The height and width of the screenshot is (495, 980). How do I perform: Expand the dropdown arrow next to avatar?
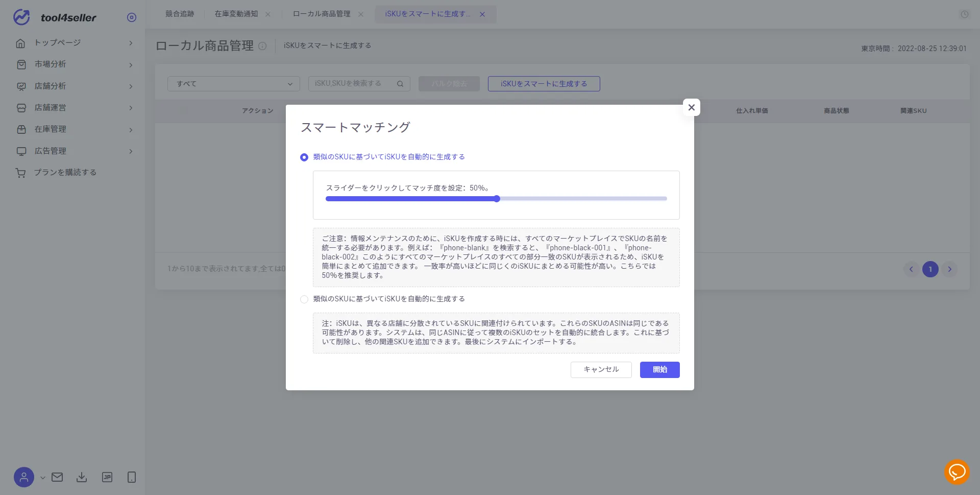pyautogui.click(x=43, y=478)
